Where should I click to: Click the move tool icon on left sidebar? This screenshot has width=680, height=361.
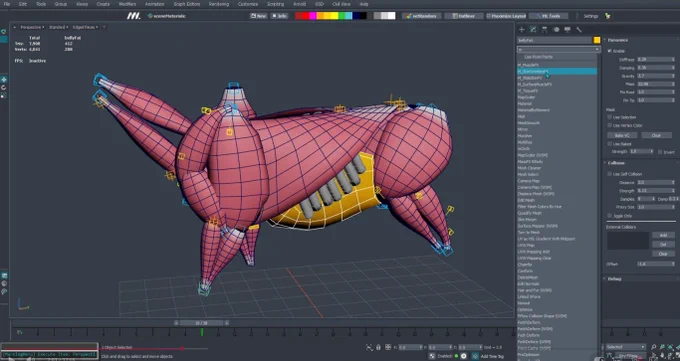[4, 79]
